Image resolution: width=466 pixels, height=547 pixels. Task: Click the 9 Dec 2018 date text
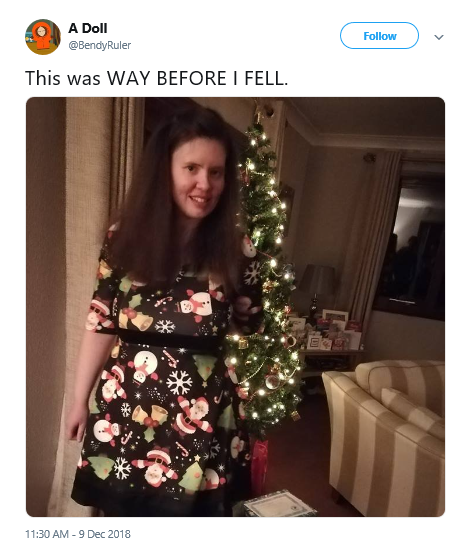point(104,534)
